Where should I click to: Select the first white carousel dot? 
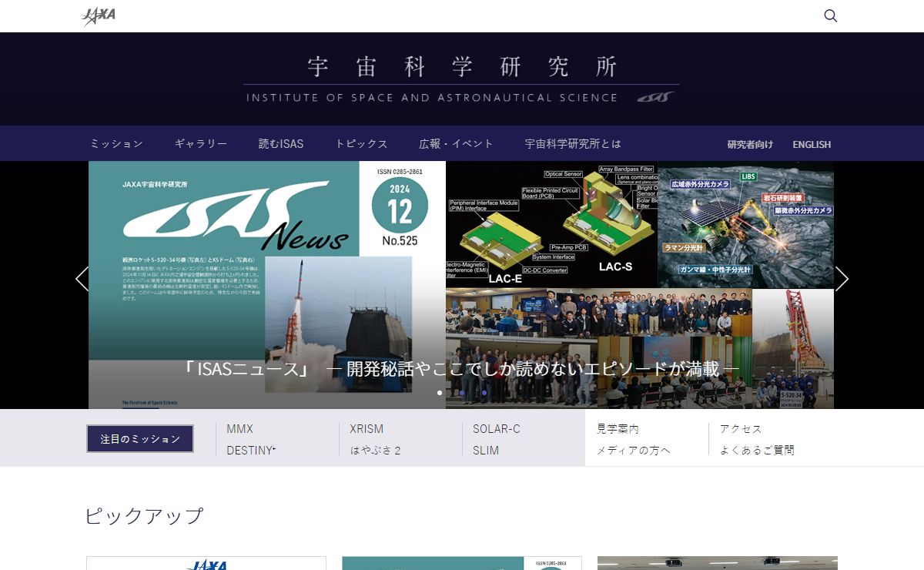[x=440, y=393]
